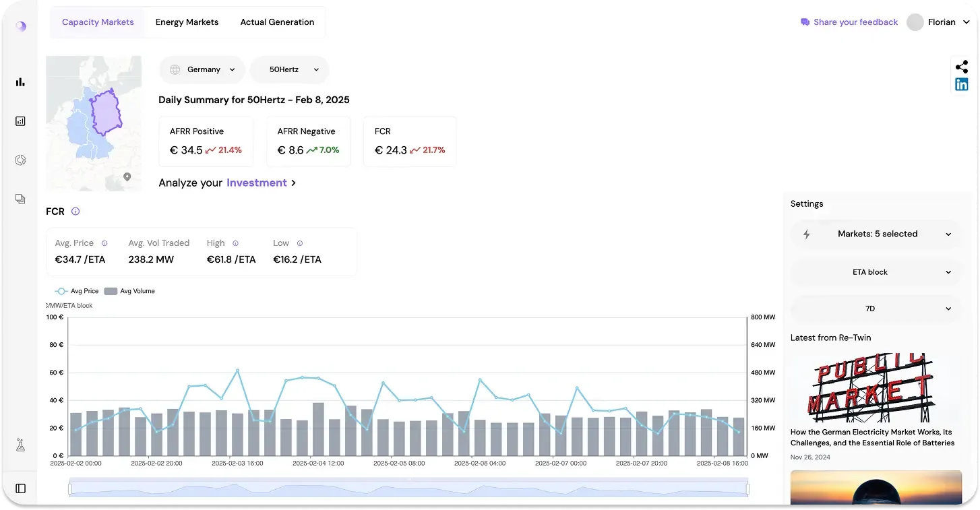The height and width of the screenshot is (510, 980).
Task: Open the boxed chart sidebar icon
Action: click(x=20, y=121)
